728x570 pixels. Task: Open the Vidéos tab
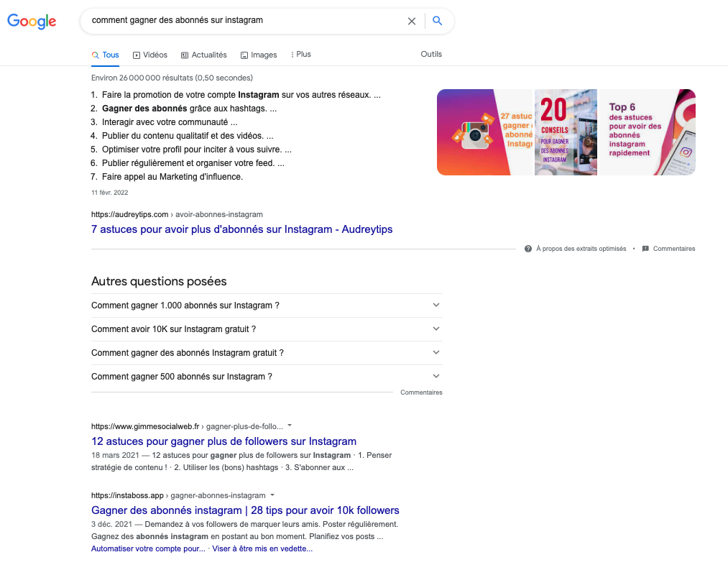pyautogui.click(x=150, y=55)
